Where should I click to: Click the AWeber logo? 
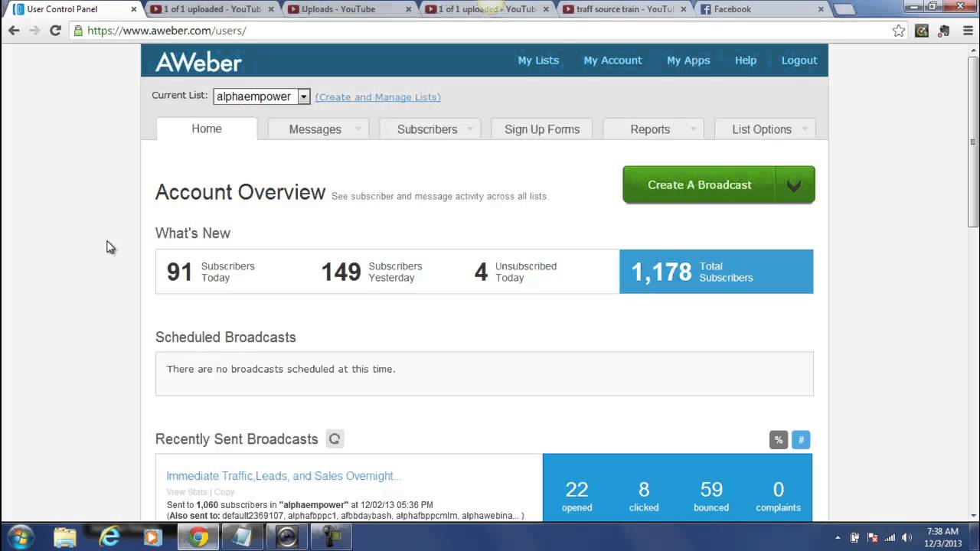198,60
